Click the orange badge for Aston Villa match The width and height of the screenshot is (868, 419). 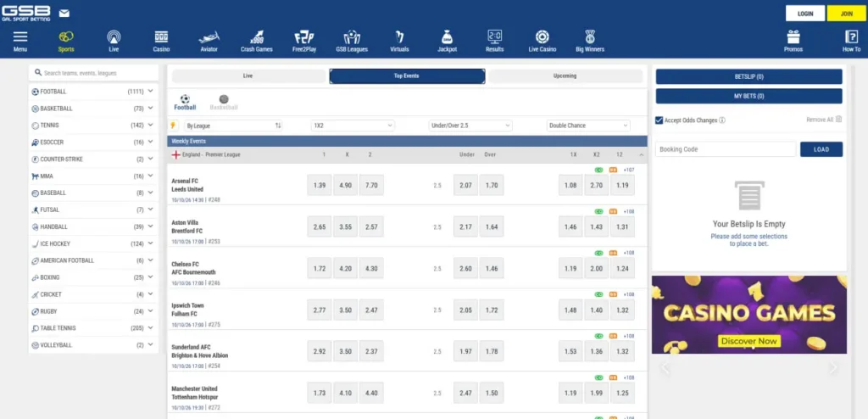[x=613, y=211]
